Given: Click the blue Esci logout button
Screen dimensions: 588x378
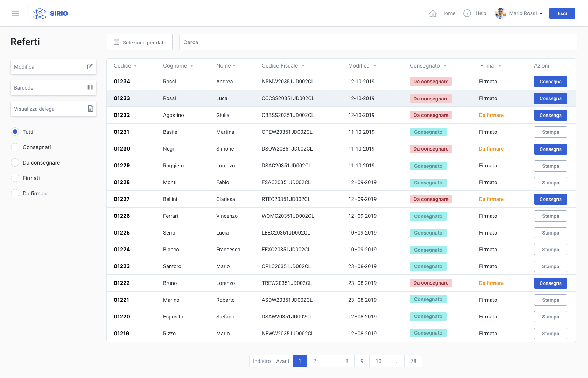Looking at the screenshot, I should coord(562,13).
